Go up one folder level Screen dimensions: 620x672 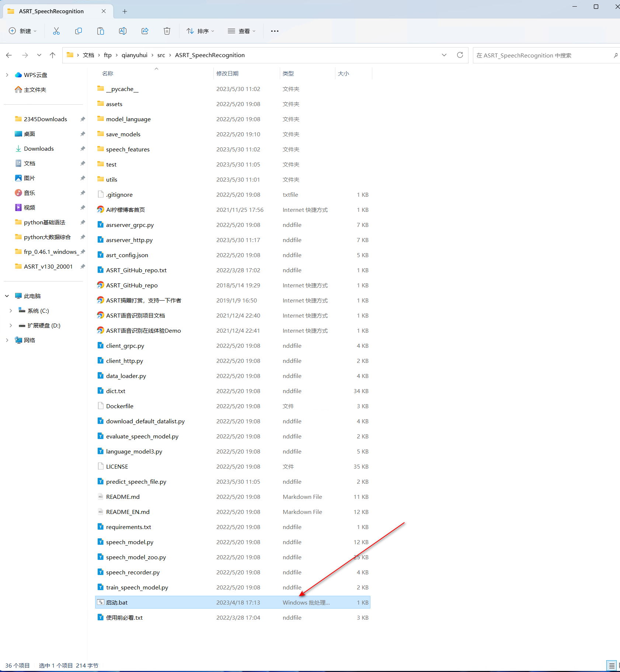click(x=52, y=55)
